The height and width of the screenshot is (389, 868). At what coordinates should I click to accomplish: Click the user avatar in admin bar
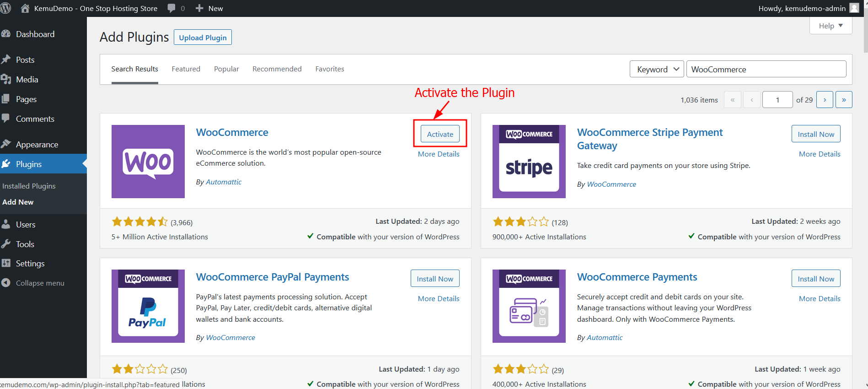point(854,8)
